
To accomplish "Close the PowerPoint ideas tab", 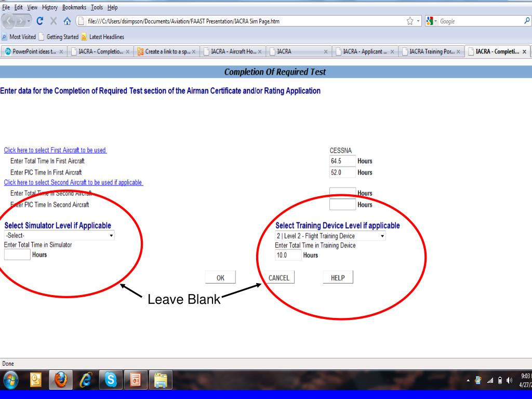I will tap(61, 51).
